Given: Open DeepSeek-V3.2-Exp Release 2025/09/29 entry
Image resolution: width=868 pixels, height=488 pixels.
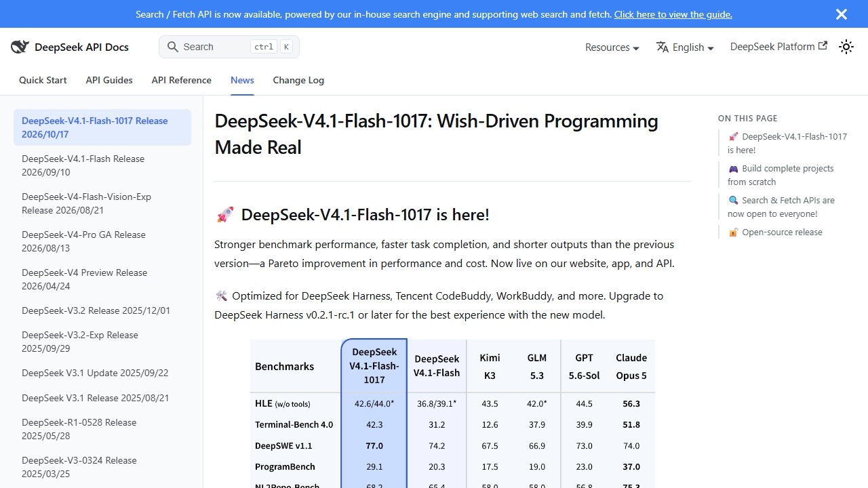Looking at the screenshot, I should click(102, 342).
